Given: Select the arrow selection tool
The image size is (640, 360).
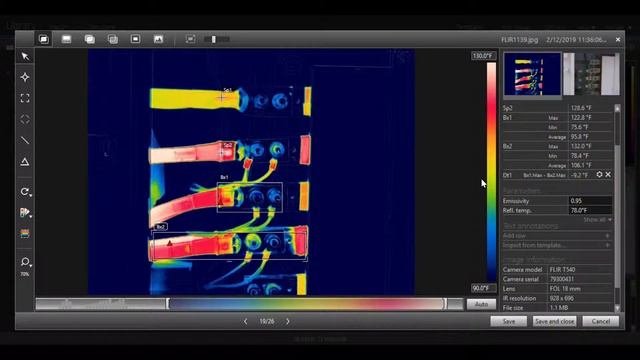Looking at the screenshot, I should click(25, 56).
